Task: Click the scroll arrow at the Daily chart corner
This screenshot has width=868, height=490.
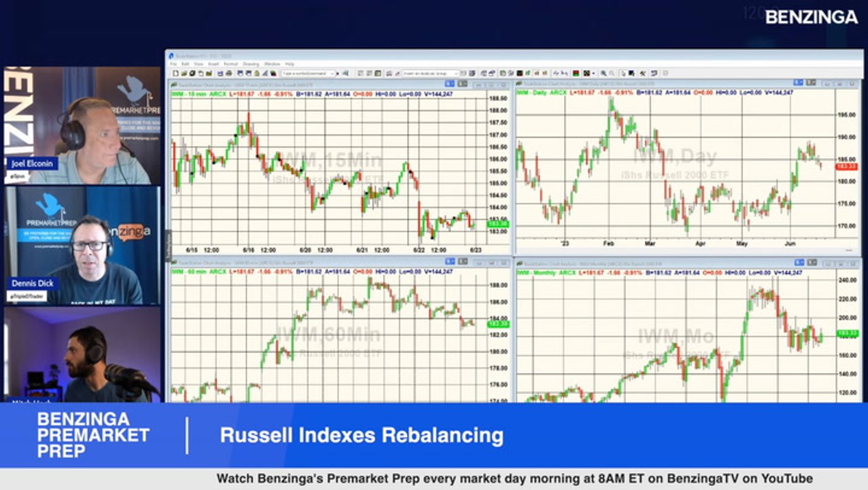Action: tap(848, 250)
